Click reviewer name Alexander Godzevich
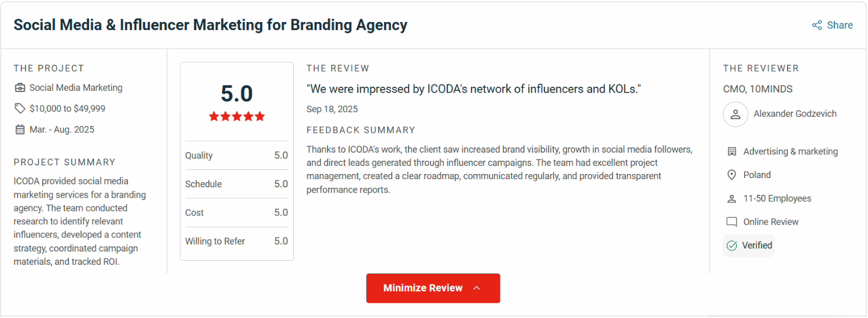Image resolution: width=868 pixels, height=318 pixels. (795, 114)
